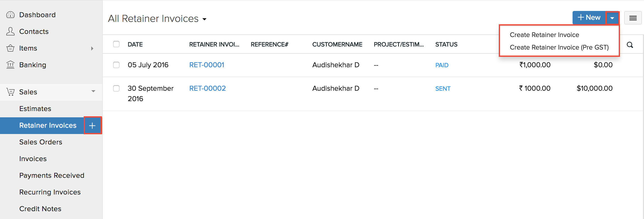Tick the checkbox for invoice RET-00001
The height and width of the screenshot is (219, 644).
[x=116, y=65]
